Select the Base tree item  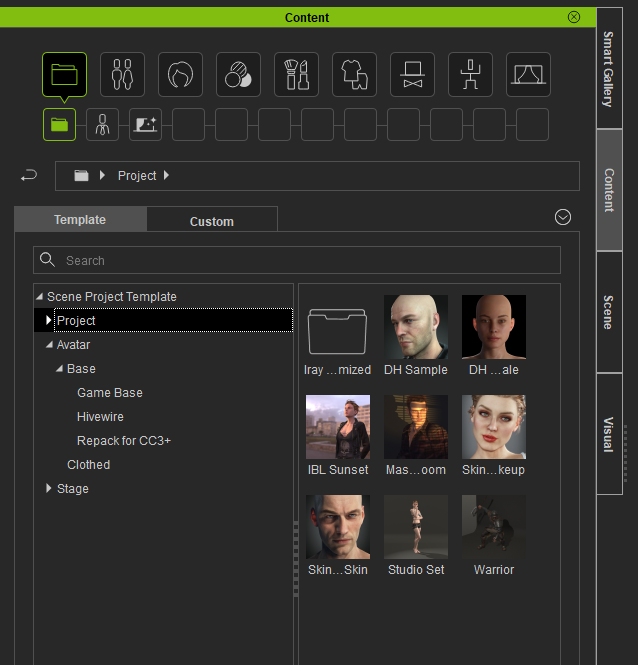point(81,369)
